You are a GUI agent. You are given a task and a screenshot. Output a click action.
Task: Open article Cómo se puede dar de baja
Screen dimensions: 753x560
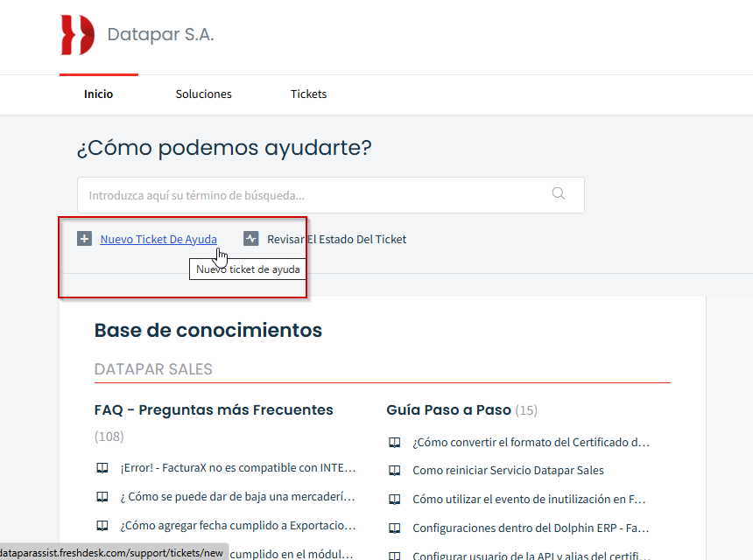pyautogui.click(x=237, y=497)
